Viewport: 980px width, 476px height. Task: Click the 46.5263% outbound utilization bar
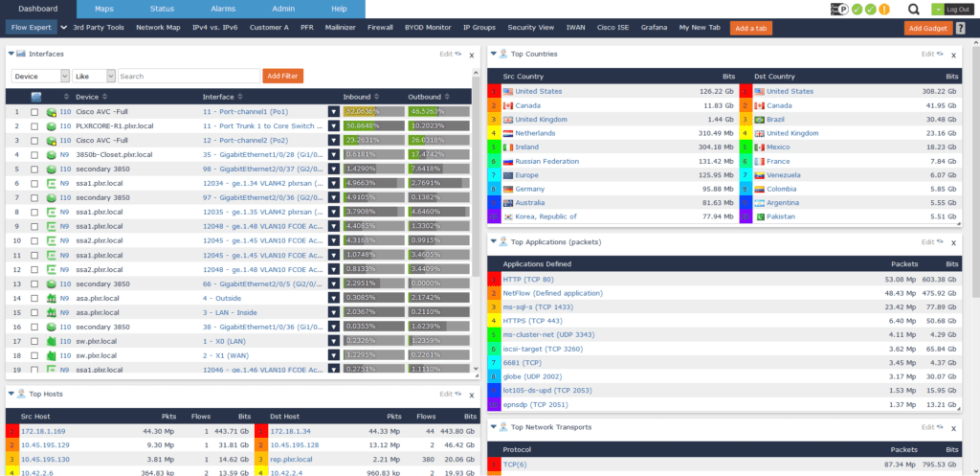pos(438,111)
